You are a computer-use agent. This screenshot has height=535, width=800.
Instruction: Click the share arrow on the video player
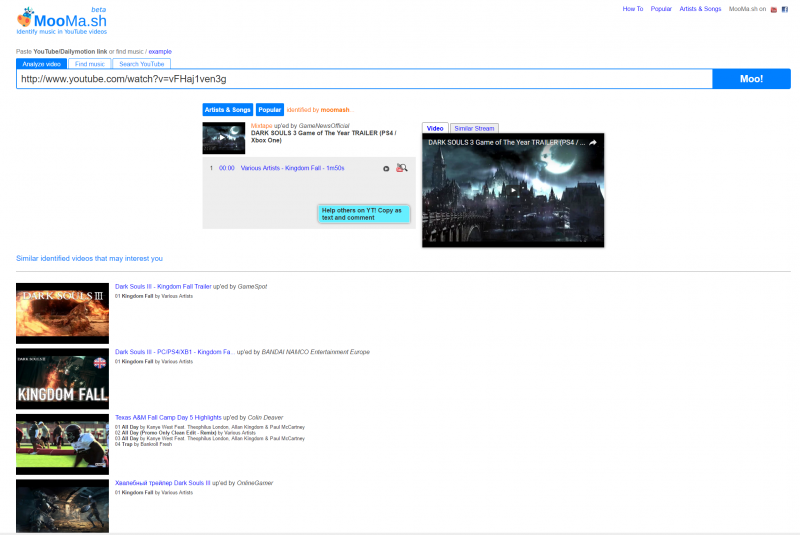[x=592, y=143]
